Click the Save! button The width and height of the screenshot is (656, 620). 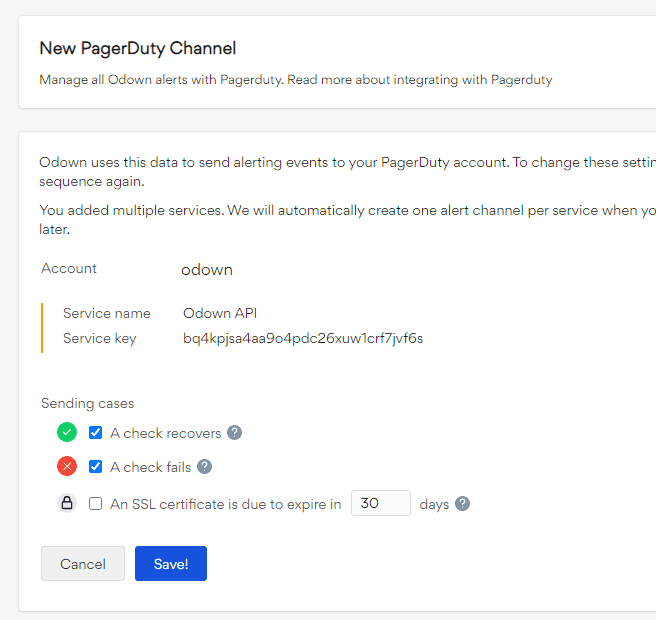[x=170, y=564]
